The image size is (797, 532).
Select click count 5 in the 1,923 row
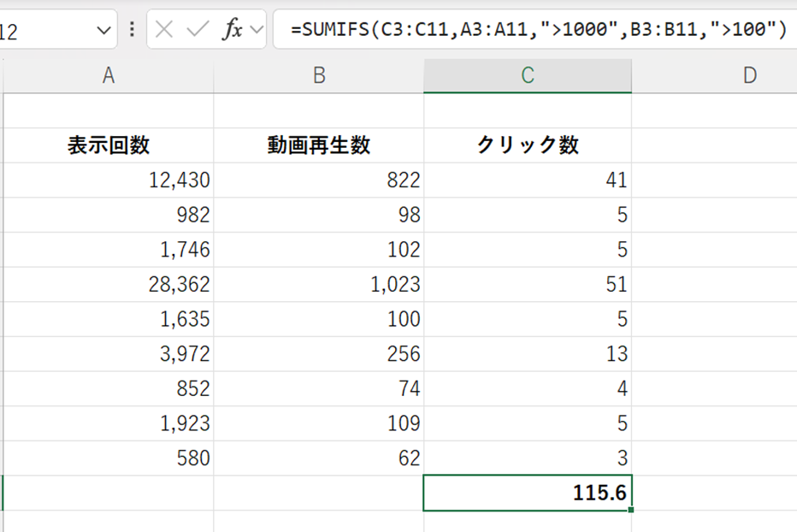click(x=528, y=423)
